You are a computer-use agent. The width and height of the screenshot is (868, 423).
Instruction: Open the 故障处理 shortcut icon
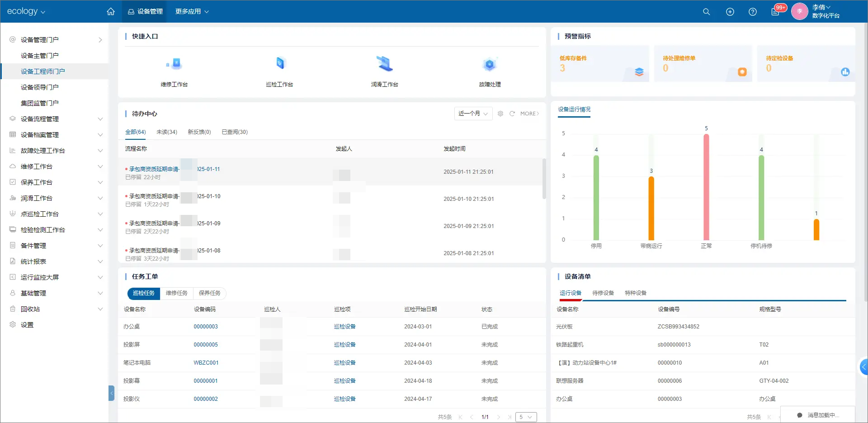[490, 64]
